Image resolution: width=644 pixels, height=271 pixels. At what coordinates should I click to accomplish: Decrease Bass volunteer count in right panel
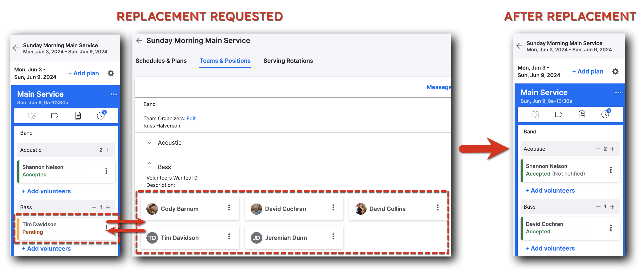[x=598, y=207]
